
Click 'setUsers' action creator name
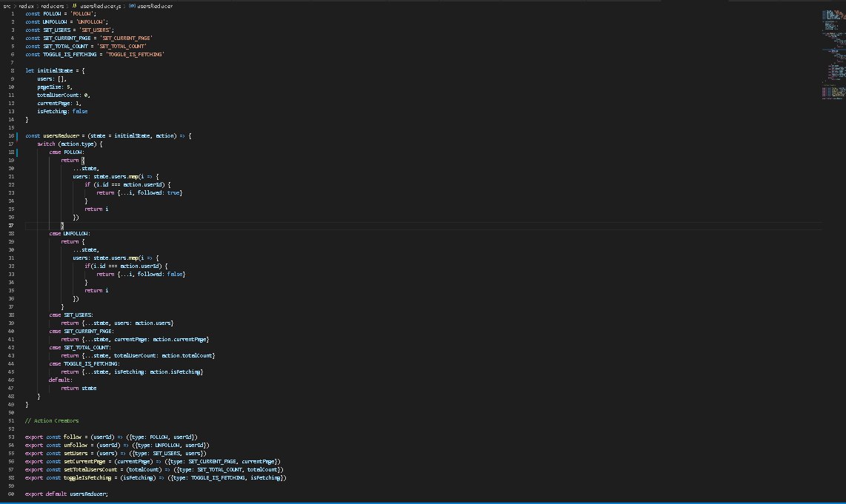pyautogui.click(x=76, y=453)
